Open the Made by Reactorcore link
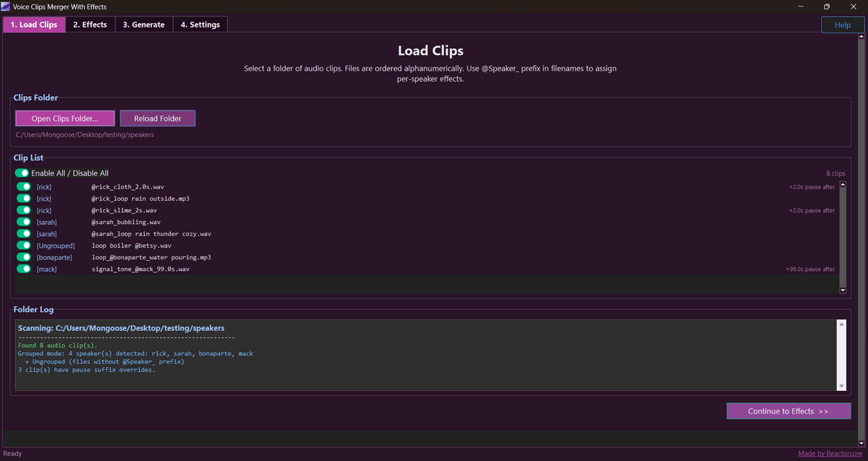 pyautogui.click(x=830, y=454)
